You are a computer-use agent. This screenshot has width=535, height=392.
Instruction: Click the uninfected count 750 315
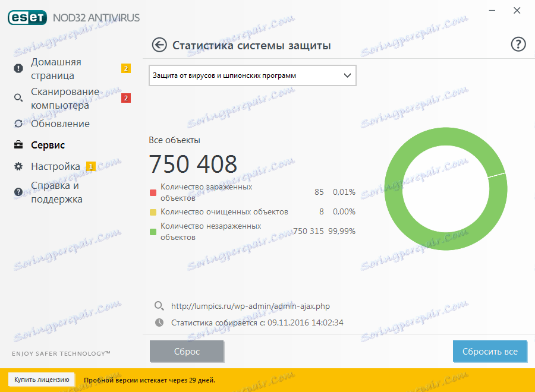coord(309,231)
